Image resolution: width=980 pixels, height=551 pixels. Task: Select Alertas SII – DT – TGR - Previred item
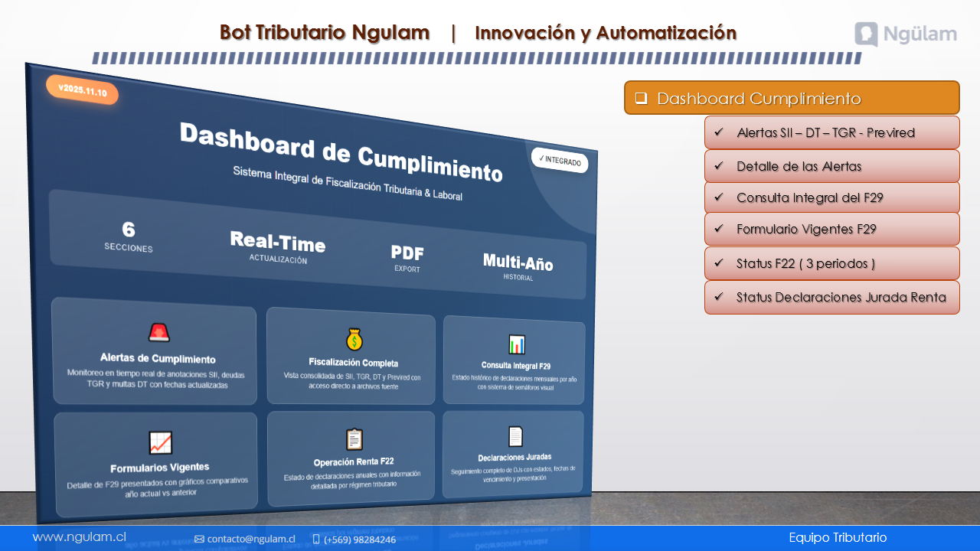pos(825,132)
